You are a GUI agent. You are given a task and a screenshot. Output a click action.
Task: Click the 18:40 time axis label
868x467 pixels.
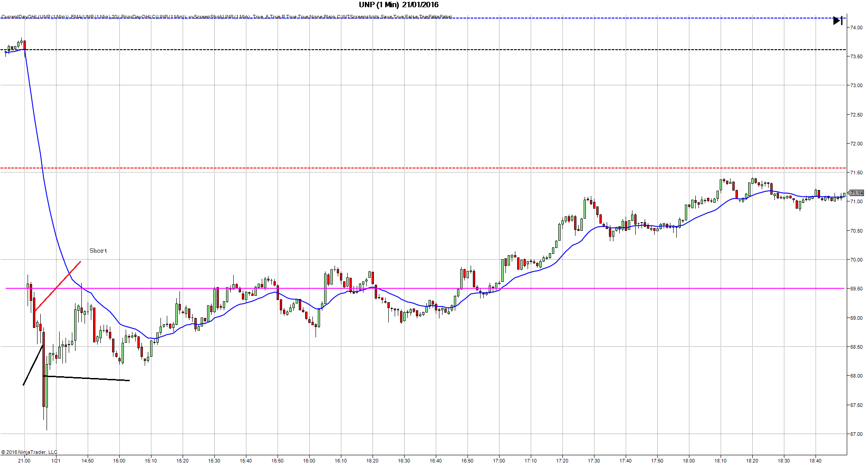coord(816,461)
